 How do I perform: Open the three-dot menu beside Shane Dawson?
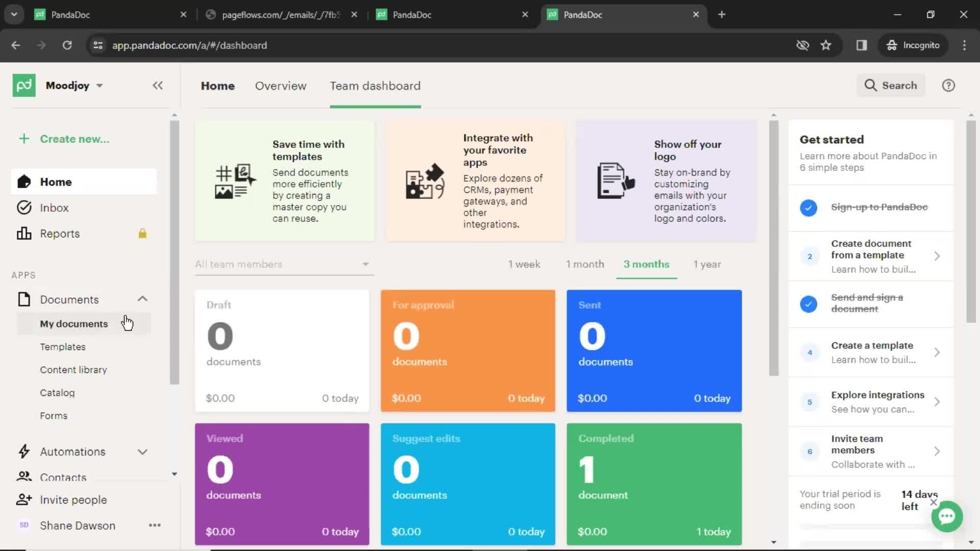pyautogui.click(x=155, y=525)
